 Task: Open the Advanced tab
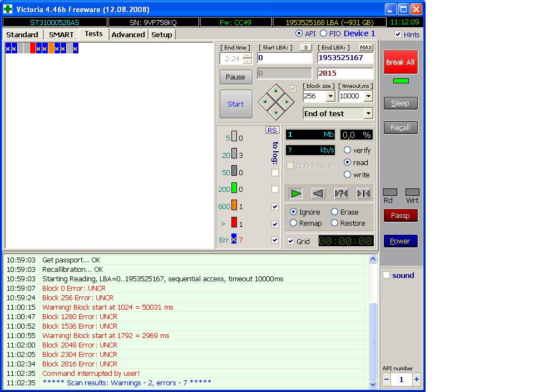coord(128,34)
